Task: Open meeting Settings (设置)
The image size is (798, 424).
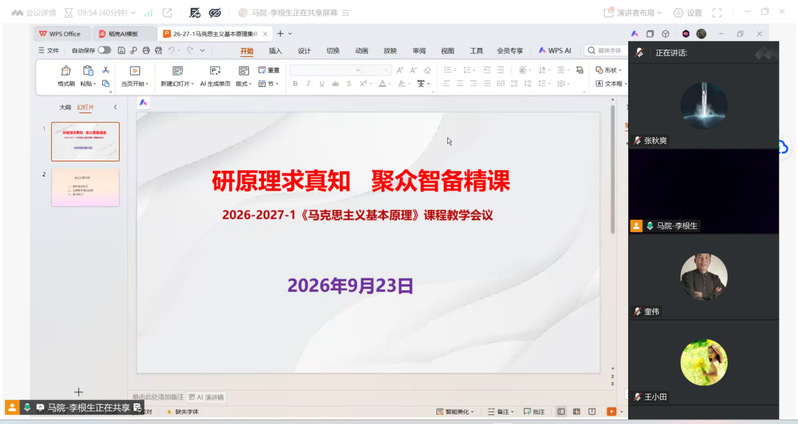Action: [688, 13]
